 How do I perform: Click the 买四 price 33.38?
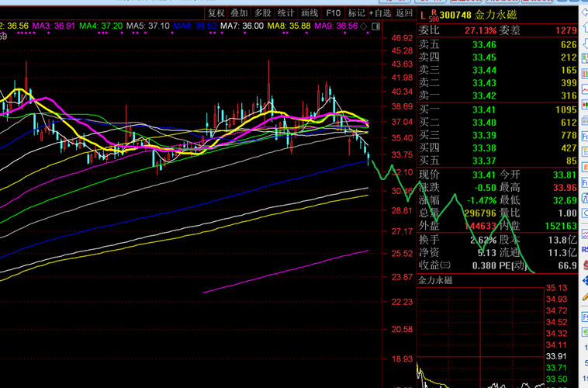pyautogui.click(x=484, y=148)
